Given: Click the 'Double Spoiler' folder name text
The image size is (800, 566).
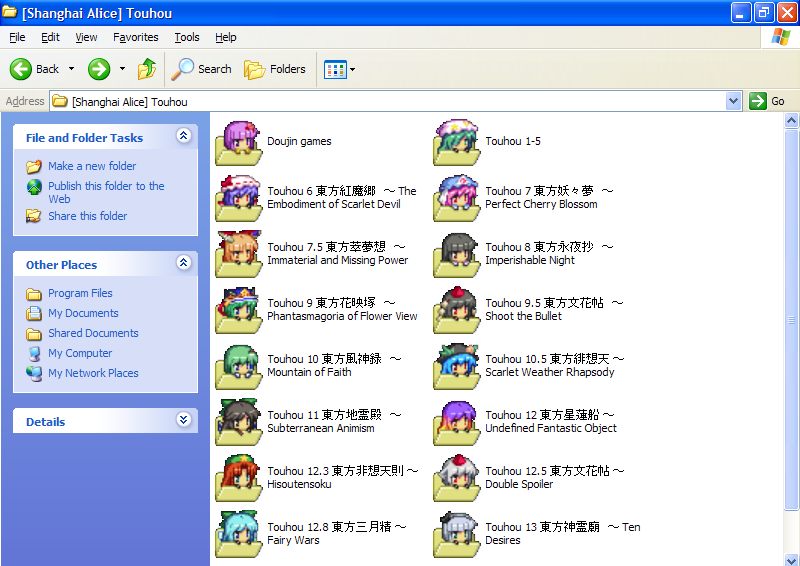Looking at the screenshot, I should coord(519,484).
